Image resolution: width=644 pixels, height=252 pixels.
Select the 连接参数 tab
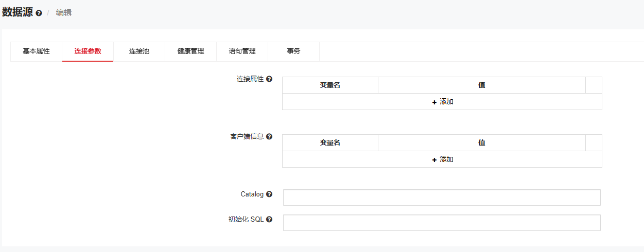[x=88, y=51]
